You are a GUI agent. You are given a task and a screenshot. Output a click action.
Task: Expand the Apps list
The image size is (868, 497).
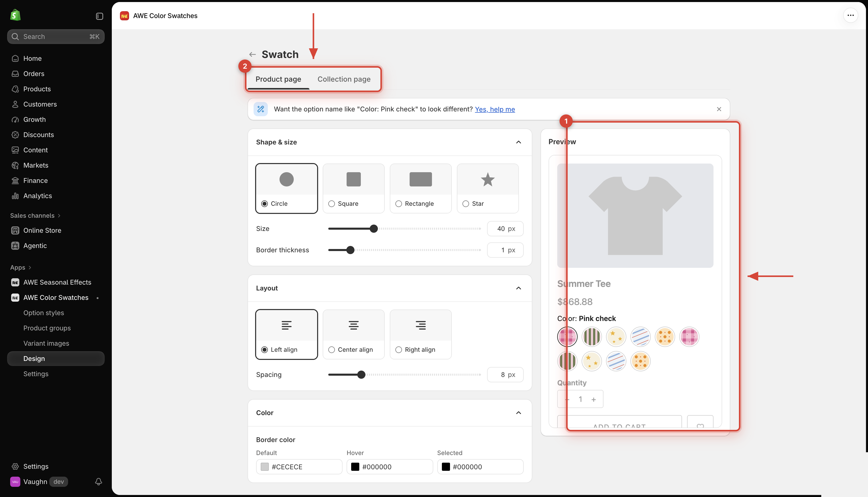pos(21,268)
